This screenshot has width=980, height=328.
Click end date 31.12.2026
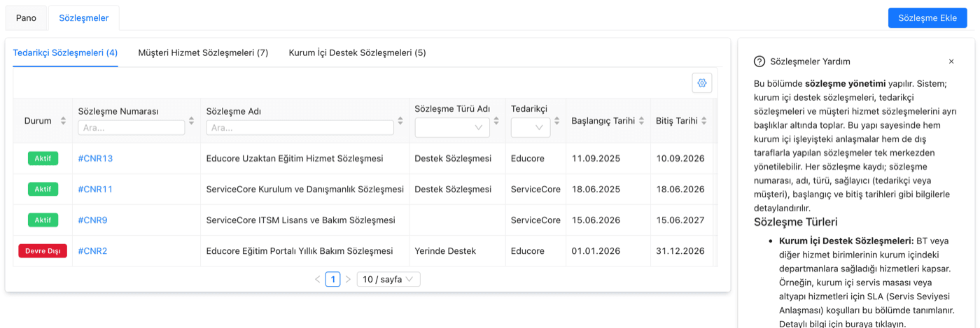[x=680, y=251]
